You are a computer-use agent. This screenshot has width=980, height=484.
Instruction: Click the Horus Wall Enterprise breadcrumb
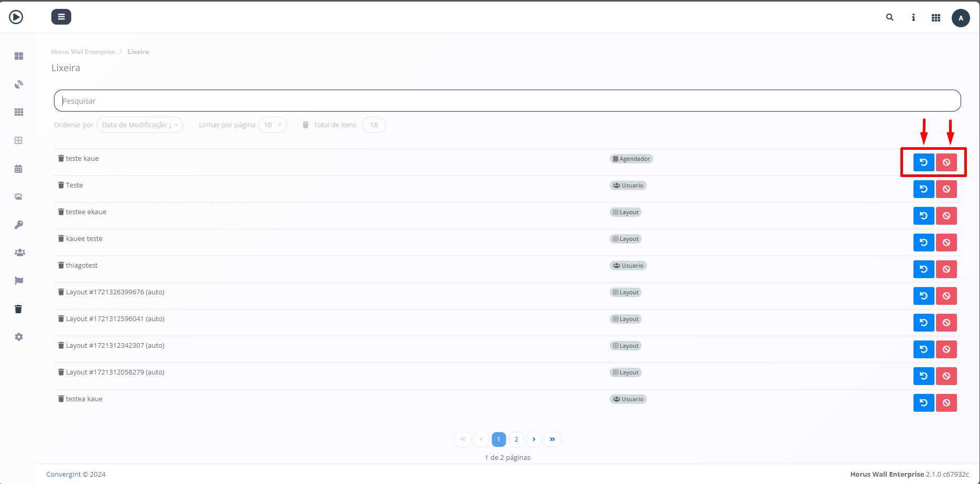pos(83,52)
